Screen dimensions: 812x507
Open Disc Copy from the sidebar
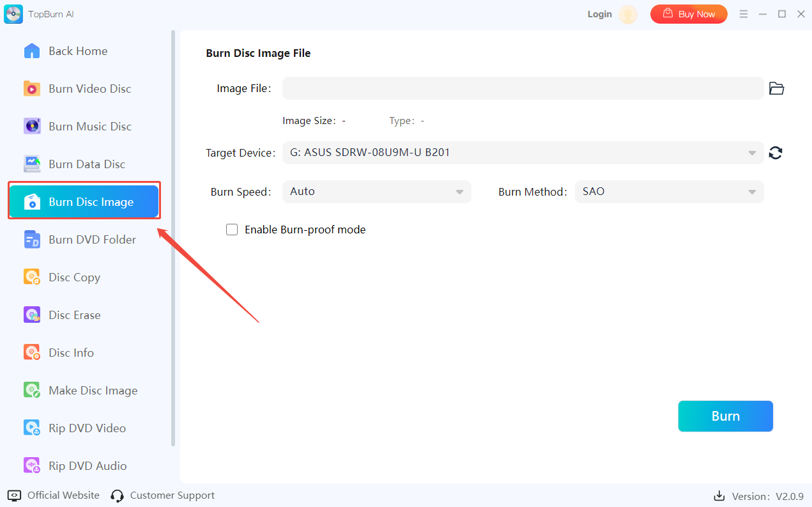(x=74, y=277)
